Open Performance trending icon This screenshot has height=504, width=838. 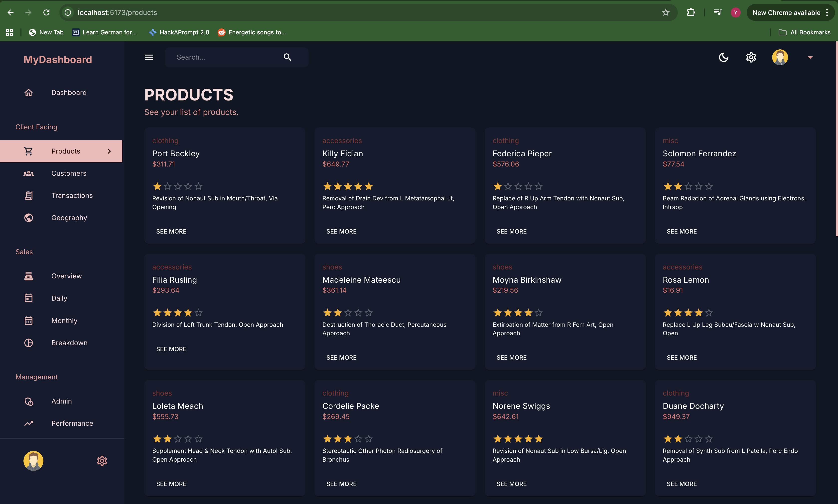point(28,423)
